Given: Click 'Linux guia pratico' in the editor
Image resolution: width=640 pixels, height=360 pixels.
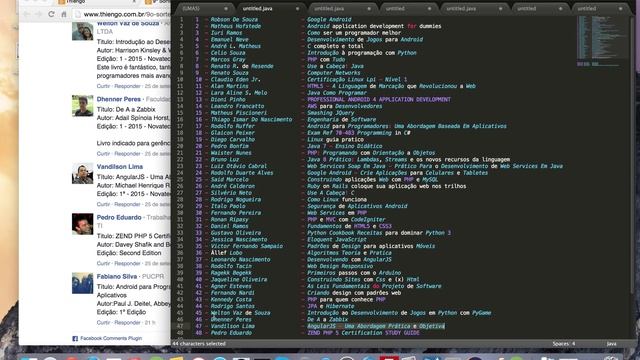Looking at the screenshot, I should pos(336,140).
